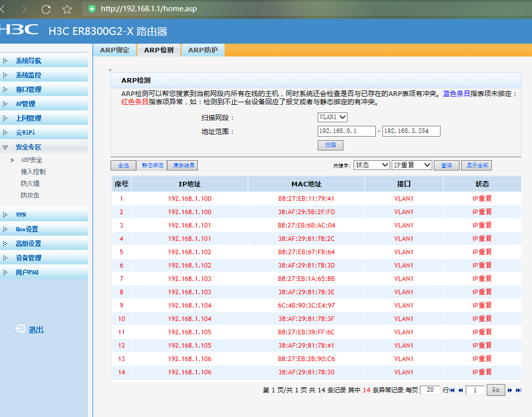
Task: Click the browser reload icon
Action: tap(46, 9)
